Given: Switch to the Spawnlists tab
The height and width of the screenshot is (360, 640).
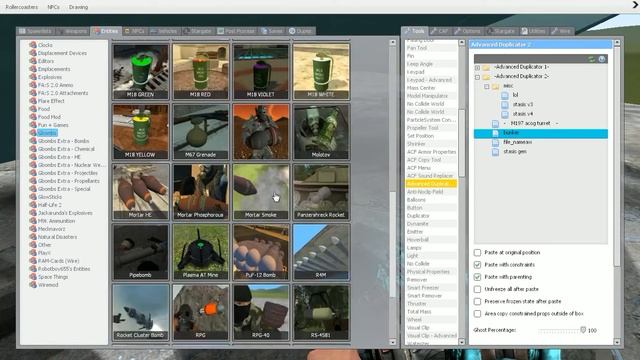Looking at the screenshot, I should pos(35,31).
